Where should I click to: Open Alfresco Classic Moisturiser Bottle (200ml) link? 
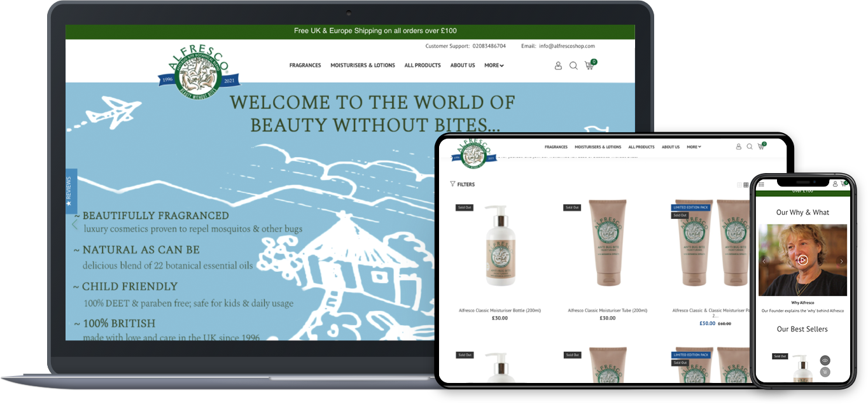[x=500, y=310]
